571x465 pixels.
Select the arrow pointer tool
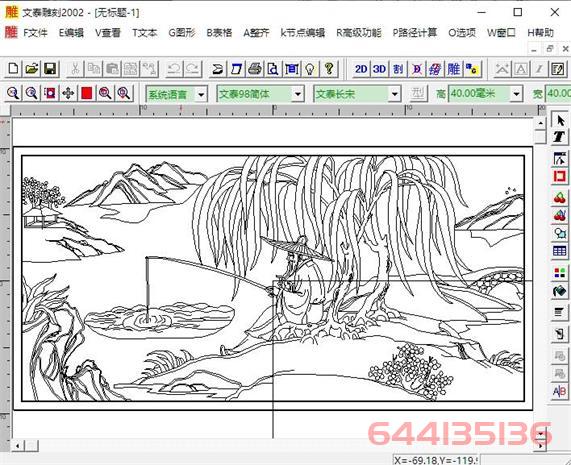click(x=560, y=120)
